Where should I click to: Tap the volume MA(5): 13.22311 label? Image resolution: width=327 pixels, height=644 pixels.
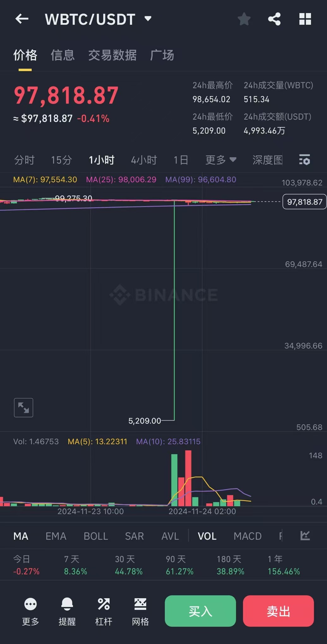click(98, 442)
